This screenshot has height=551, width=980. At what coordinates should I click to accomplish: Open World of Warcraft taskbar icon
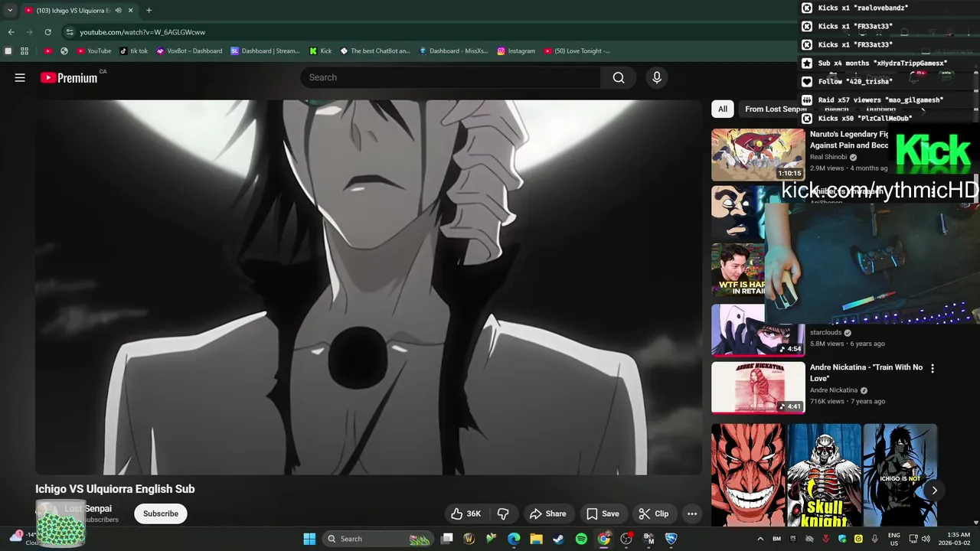coord(469,539)
